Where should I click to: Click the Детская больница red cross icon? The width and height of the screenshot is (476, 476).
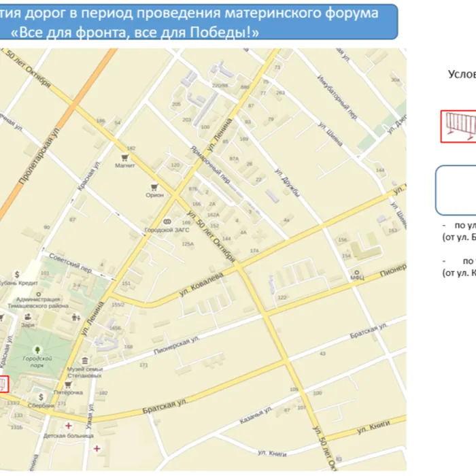67,426
